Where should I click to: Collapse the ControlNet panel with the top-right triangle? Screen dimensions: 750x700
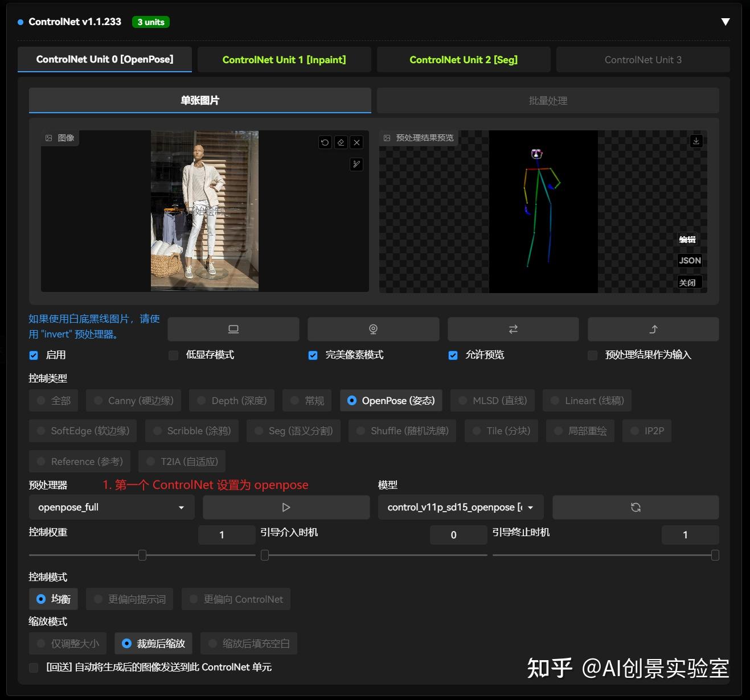tap(725, 22)
